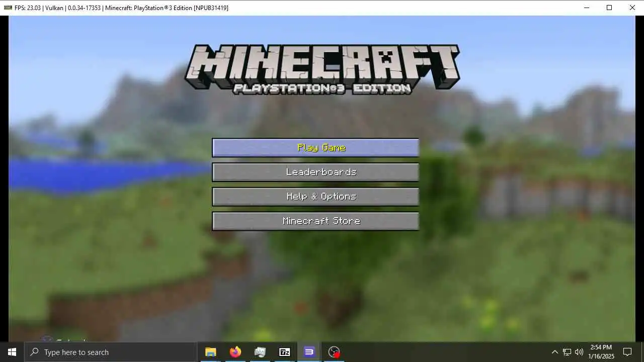Open the Leaderboards menu
This screenshot has height=362, width=644.
[315, 172]
